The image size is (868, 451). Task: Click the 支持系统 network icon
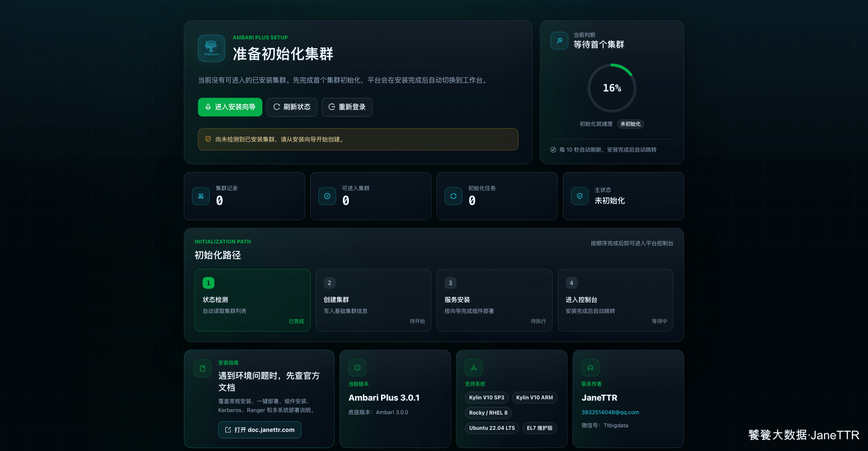[x=474, y=368]
